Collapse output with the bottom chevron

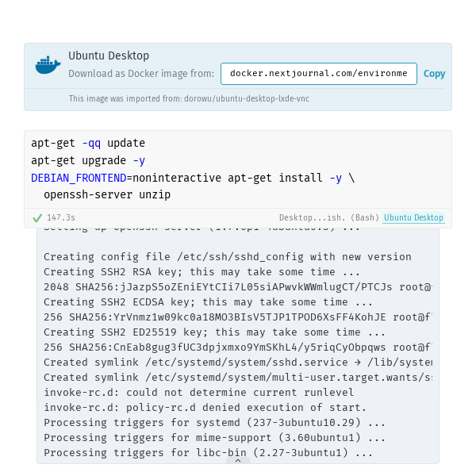point(238,460)
